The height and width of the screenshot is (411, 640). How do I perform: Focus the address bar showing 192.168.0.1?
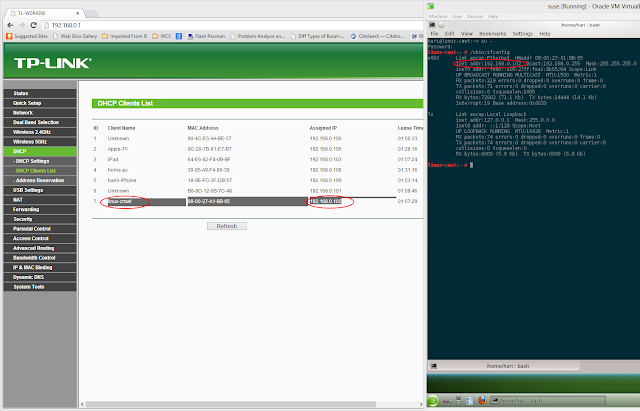point(233,25)
